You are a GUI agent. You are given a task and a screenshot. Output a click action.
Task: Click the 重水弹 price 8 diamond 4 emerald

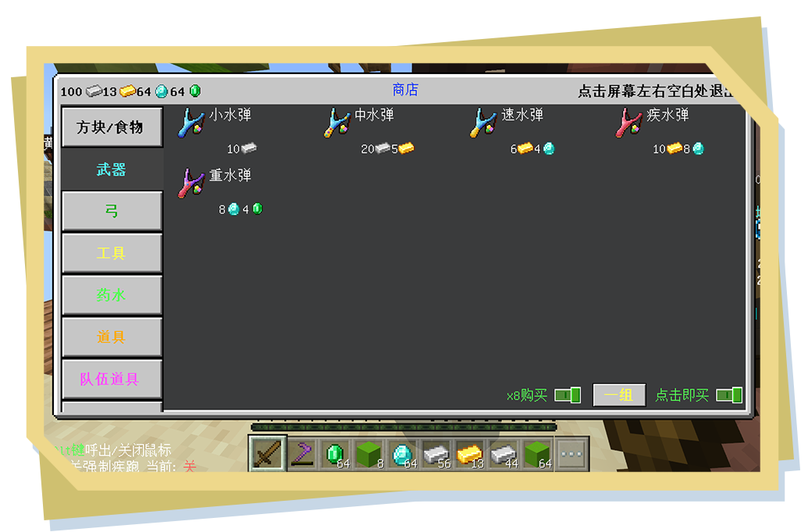[x=240, y=209]
